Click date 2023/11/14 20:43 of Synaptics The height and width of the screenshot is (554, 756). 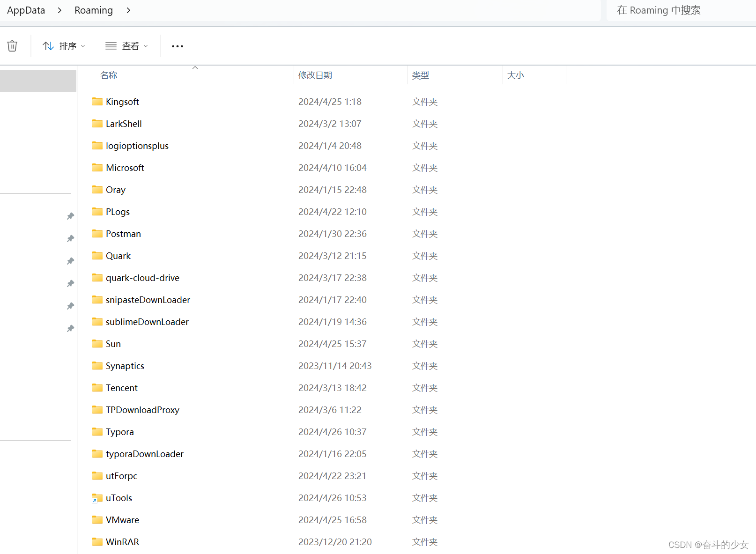[335, 366]
